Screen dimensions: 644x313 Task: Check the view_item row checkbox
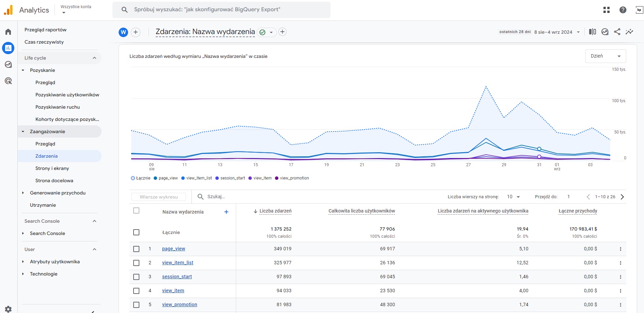[136, 291]
